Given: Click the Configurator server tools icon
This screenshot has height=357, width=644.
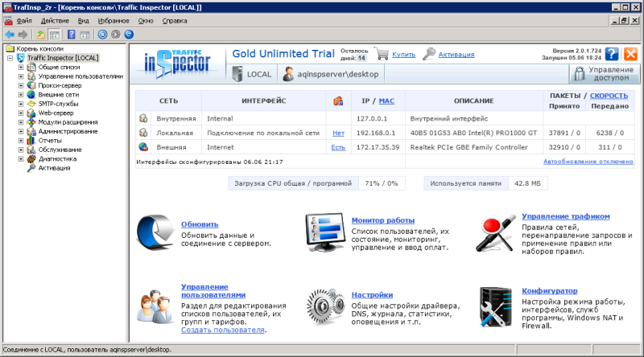Looking at the screenshot, I should (496, 307).
